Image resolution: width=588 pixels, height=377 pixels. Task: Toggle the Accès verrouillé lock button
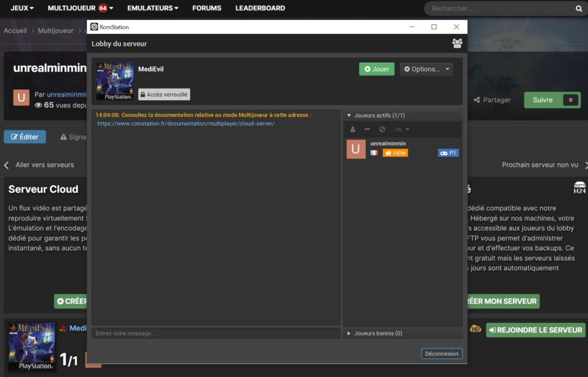[x=164, y=95]
